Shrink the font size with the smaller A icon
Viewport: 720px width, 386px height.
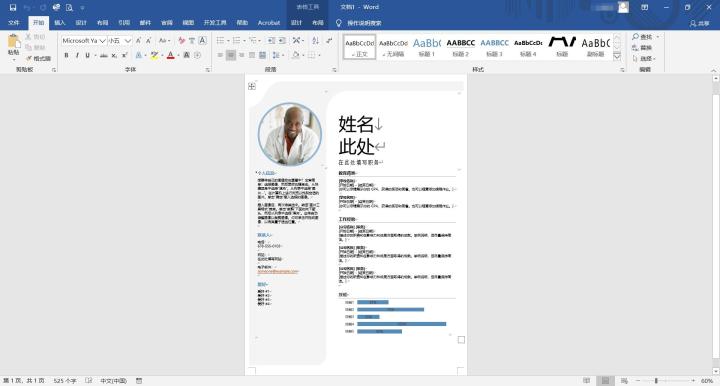coord(148,41)
